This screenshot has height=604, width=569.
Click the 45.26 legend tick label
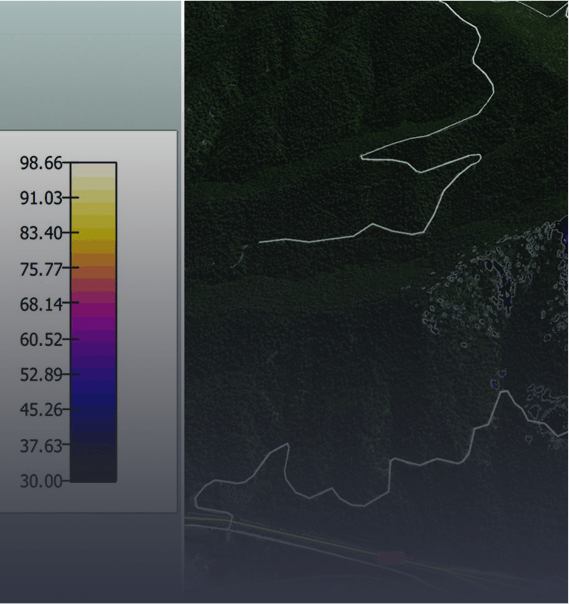[x=41, y=409]
